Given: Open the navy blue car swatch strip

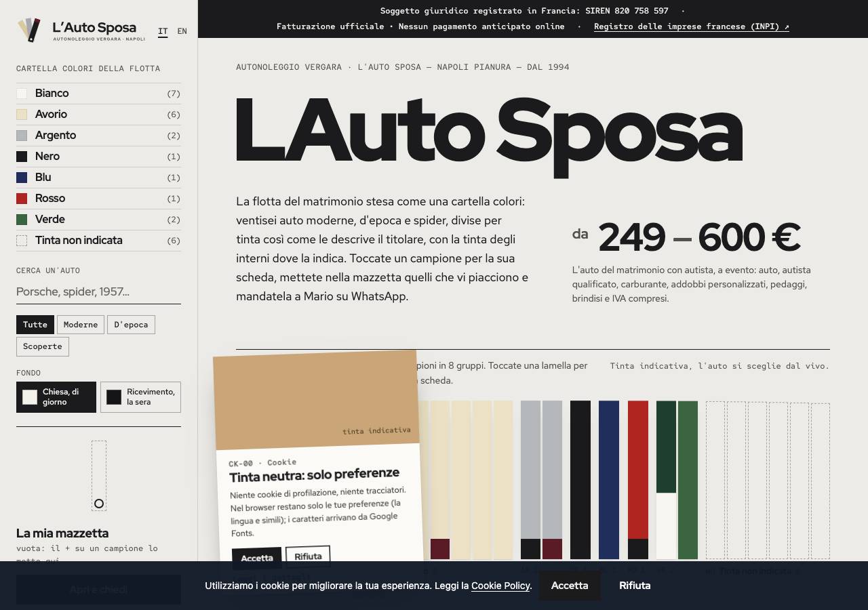Looking at the screenshot, I should tap(609, 480).
